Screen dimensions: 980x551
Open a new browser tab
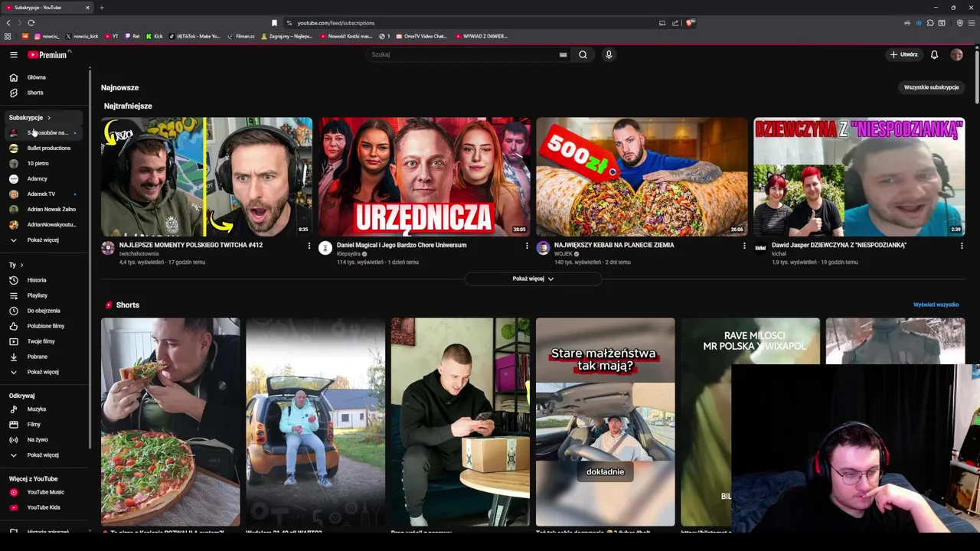pos(101,8)
